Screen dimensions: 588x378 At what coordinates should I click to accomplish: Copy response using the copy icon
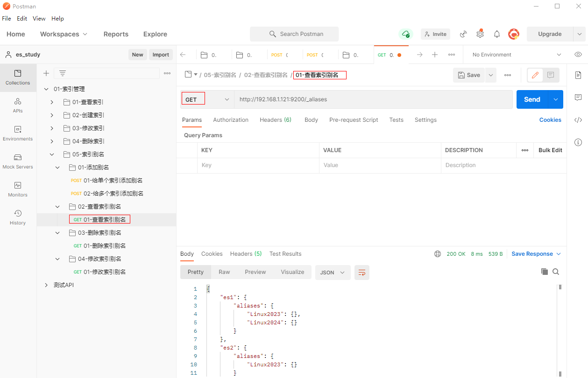click(544, 272)
